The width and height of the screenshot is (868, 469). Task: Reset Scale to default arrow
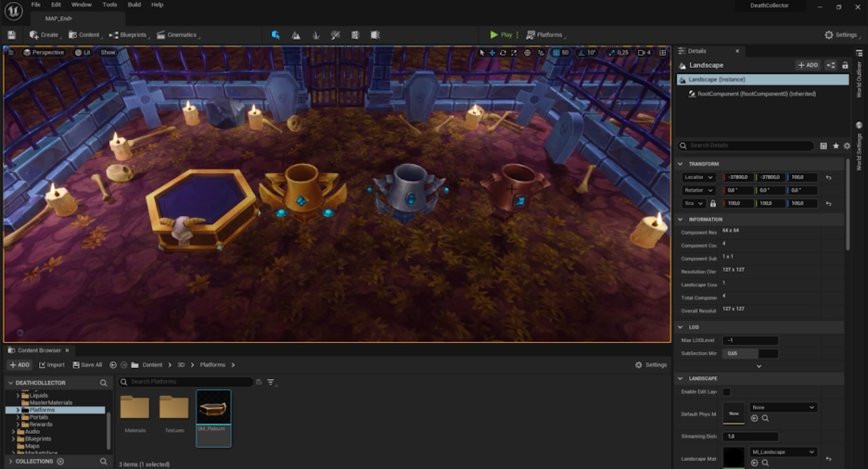(x=829, y=204)
